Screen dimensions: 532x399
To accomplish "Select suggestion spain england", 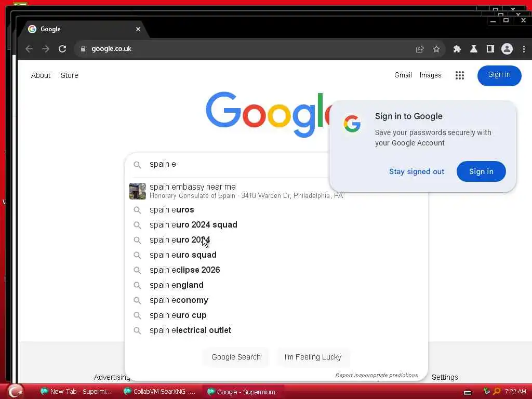I will click(276, 285).
